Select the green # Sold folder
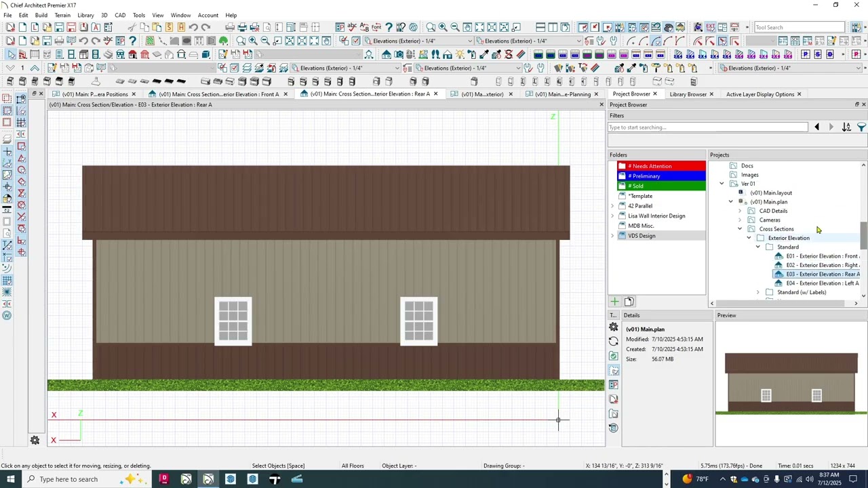This screenshot has height=488, width=868. point(661,186)
